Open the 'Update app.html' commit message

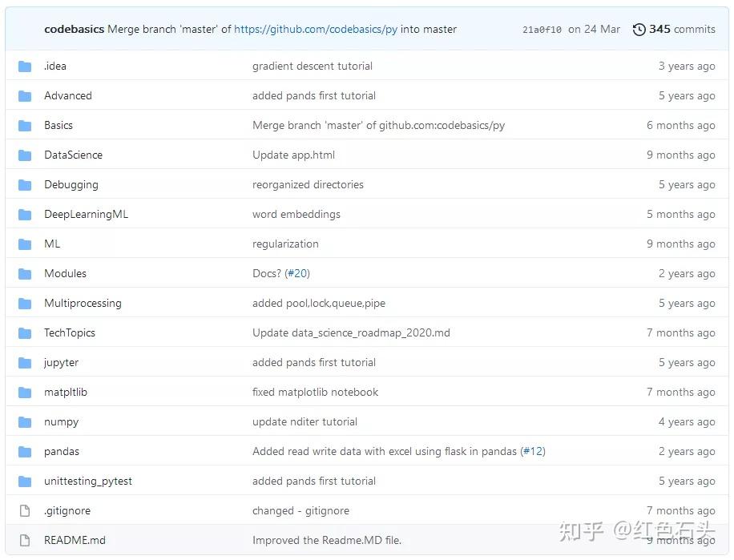[x=293, y=155]
